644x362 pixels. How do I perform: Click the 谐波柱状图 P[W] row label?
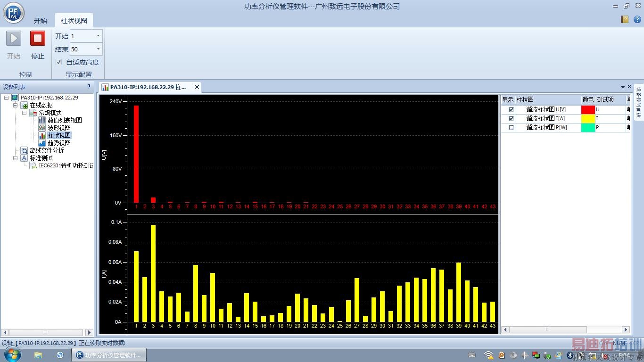click(546, 127)
